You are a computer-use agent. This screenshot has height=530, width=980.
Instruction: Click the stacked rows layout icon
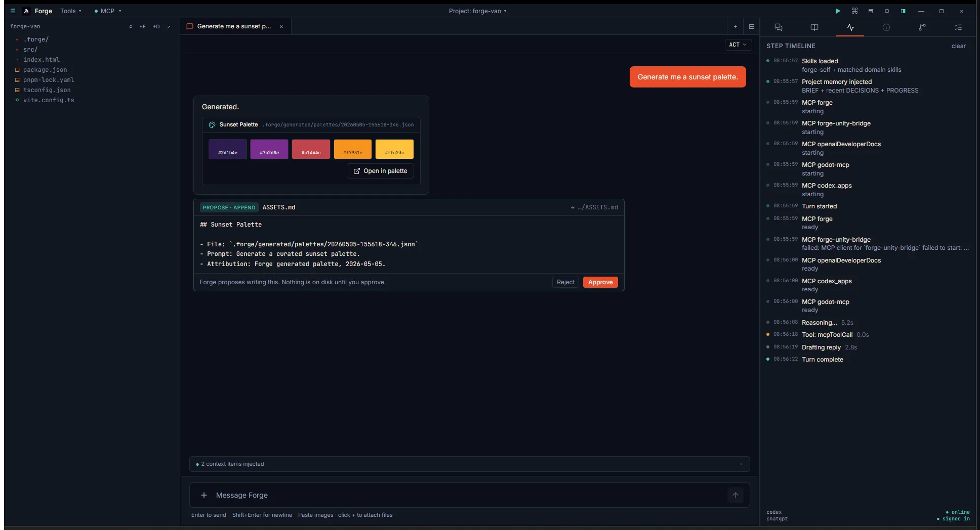[871, 11]
